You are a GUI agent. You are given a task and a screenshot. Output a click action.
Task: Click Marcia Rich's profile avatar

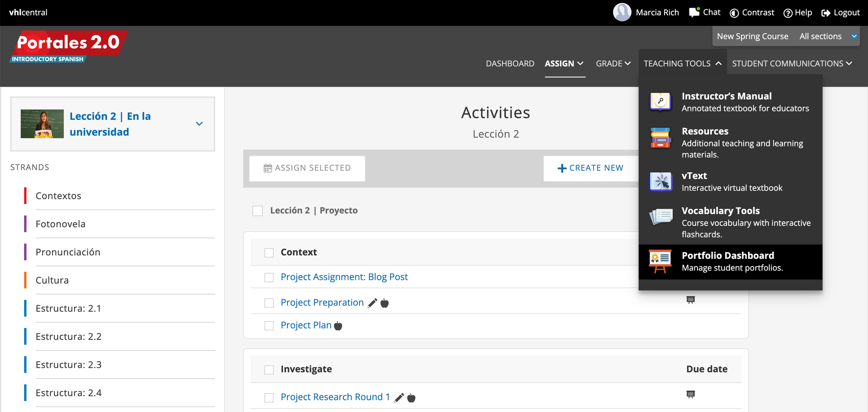[622, 12]
